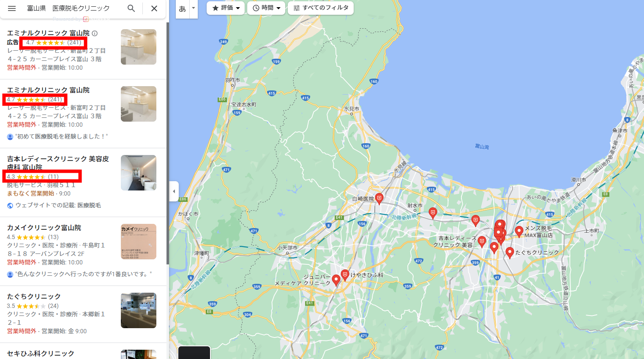This screenshot has width=644, height=359.
Task: Click the red pin below 射水市 label
Action: tap(433, 213)
